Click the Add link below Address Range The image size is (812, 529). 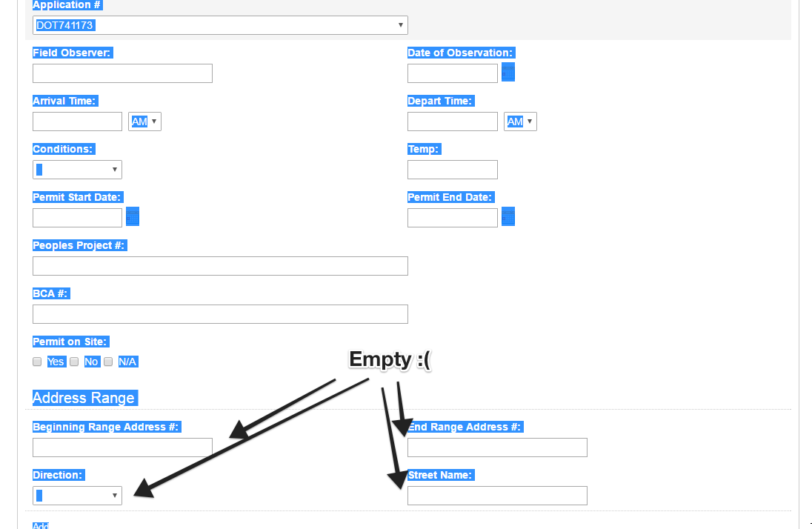[41, 525]
